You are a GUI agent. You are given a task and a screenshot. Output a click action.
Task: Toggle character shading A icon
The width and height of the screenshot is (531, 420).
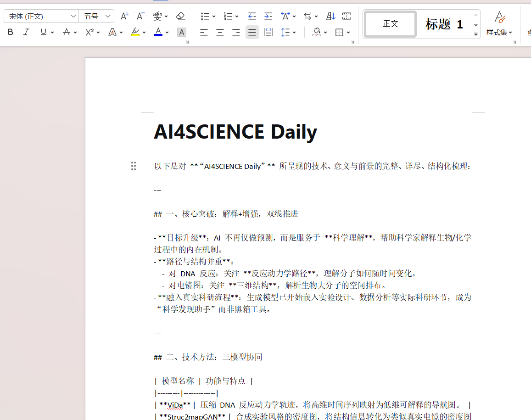(x=182, y=32)
